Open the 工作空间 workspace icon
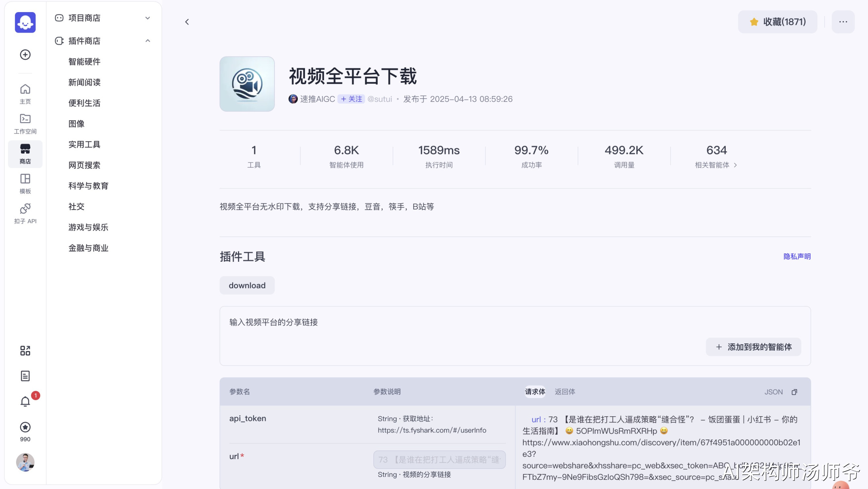The image size is (868, 489). pos(25,123)
